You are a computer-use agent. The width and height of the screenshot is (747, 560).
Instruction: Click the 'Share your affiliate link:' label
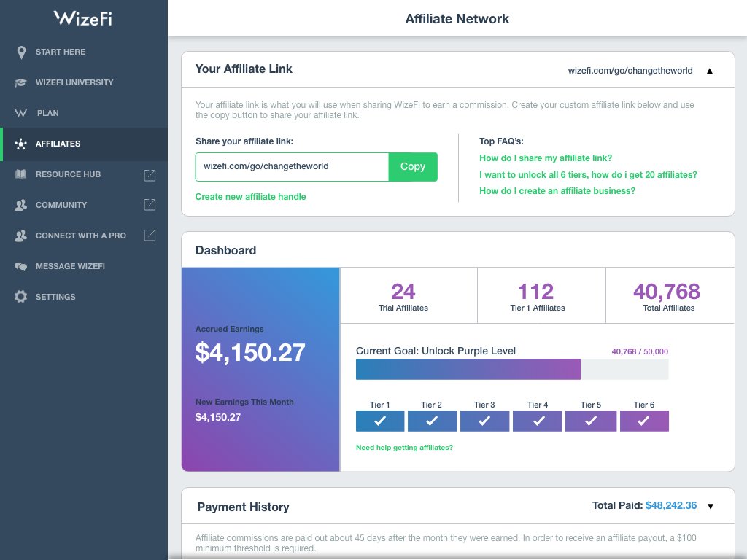(x=244, y=141)
